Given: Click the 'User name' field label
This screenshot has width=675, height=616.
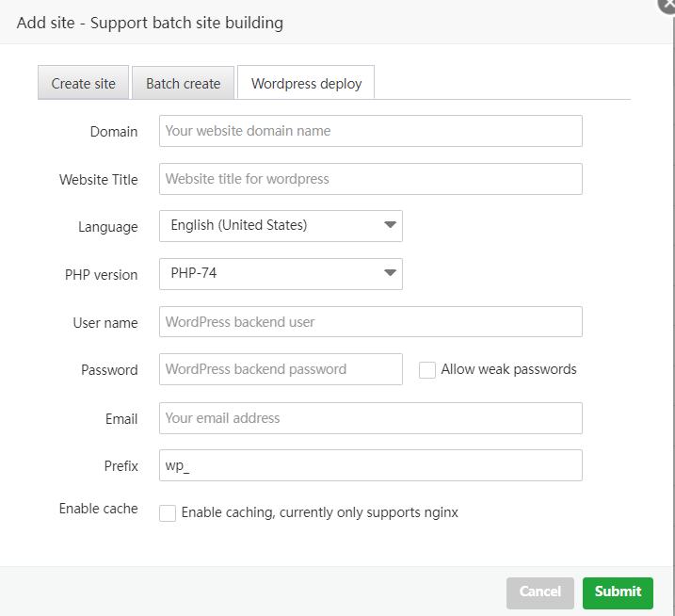Looking at the screenshot, I should click(105, 323).
